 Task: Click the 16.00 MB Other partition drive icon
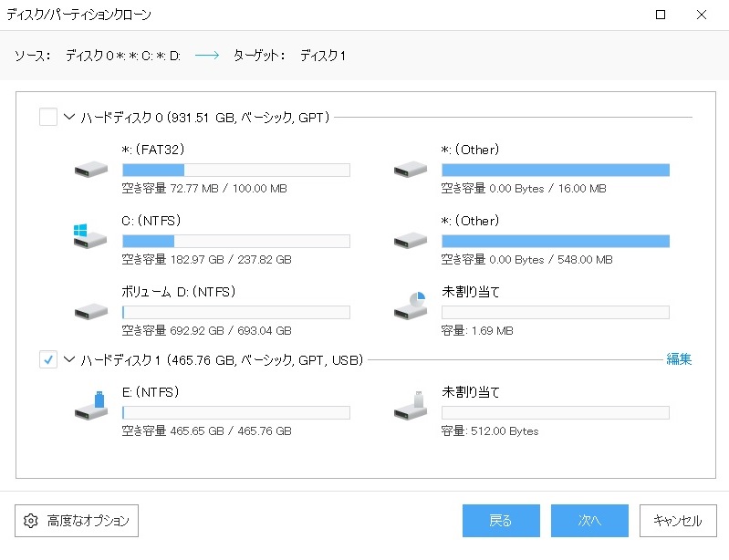click(x=411, y=169)
